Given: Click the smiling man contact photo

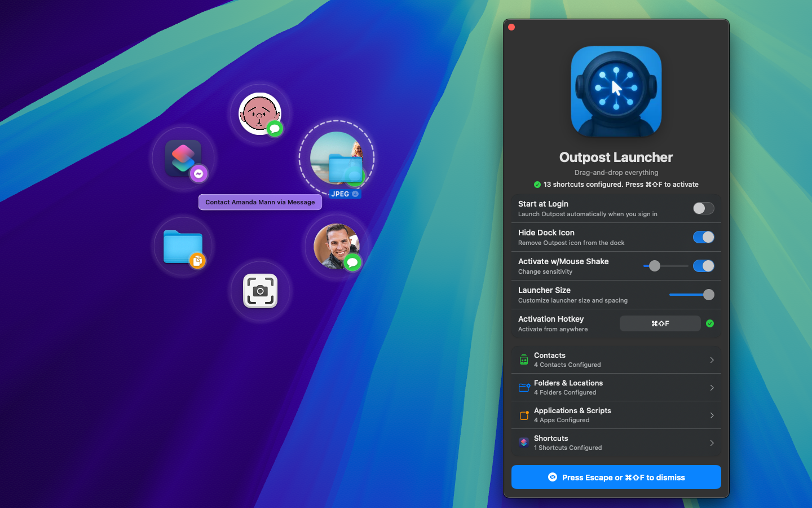Looking at the screenshot, I should tap(337, 247).
